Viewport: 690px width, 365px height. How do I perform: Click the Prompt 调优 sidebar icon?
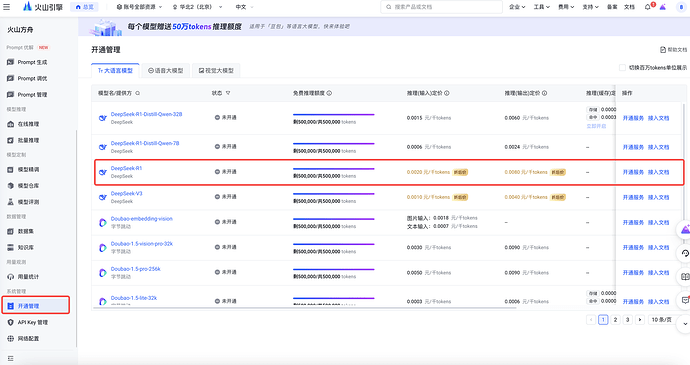click(x=11, y=78)
